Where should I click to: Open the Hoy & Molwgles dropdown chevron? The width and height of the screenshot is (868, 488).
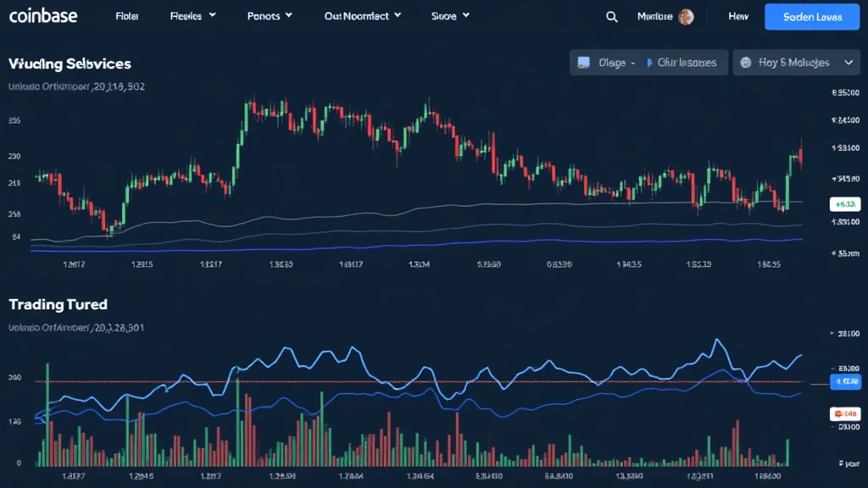point(849,63)
